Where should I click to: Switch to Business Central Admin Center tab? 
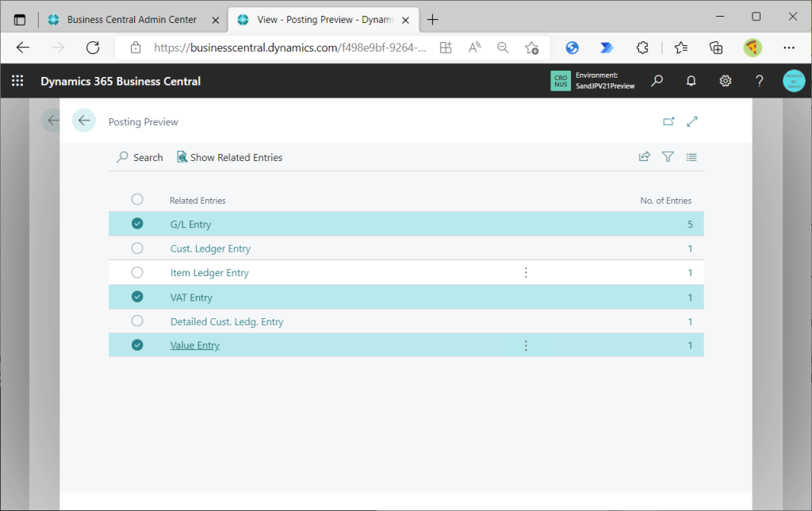[131, 20]
